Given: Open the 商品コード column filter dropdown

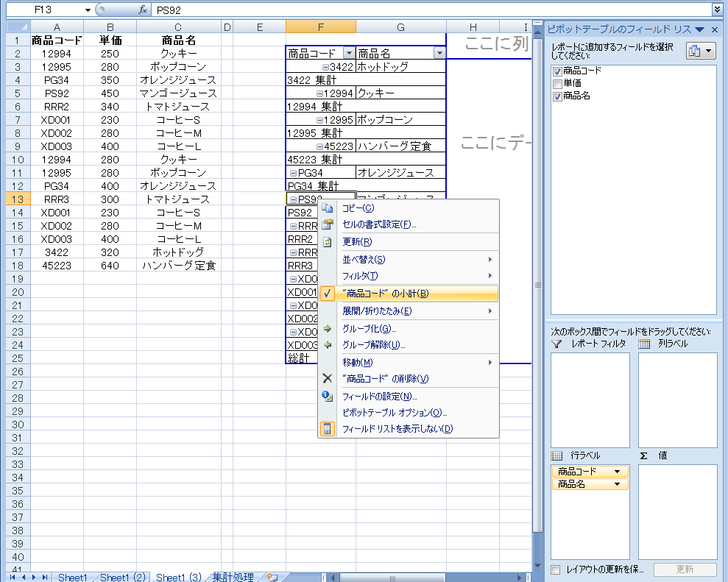Looking at the screenshot, I should click(x=349, y=53).
